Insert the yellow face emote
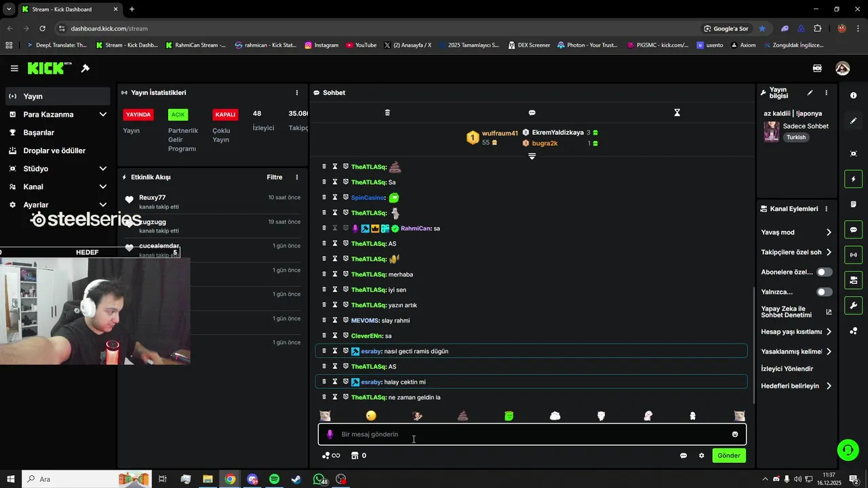 click(x=371, y=415)
